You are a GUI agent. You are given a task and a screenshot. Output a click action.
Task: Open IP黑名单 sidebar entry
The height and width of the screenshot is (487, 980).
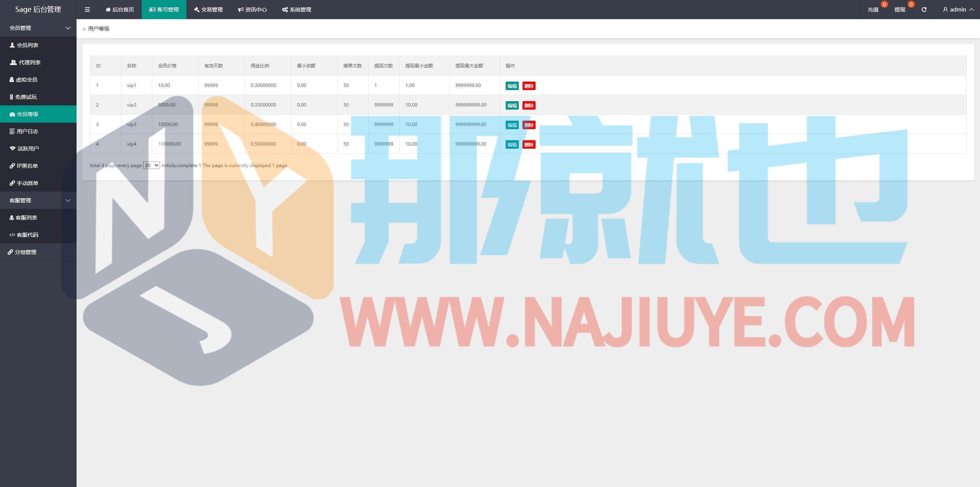pyautogui.click(x=24, y=166)
